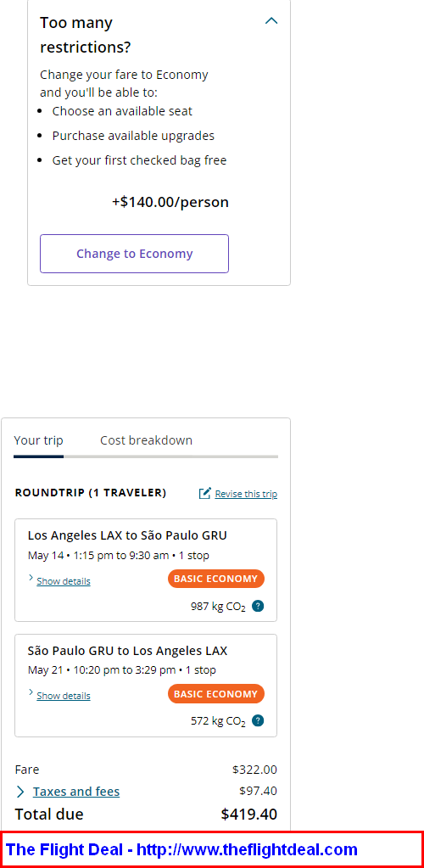Expand chevron beside outbound Show details
Screen dimensions: 424x868
pyautogui.click(x=31, y=578)
